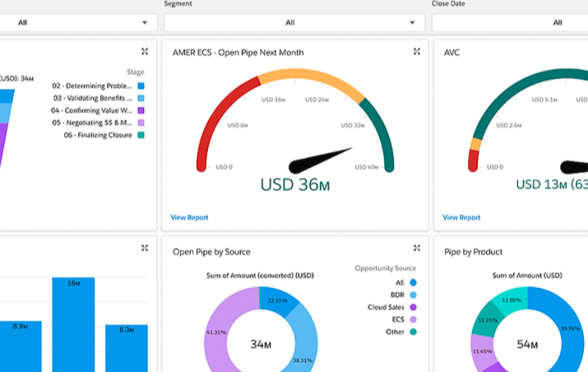Viewport: 588px width, 372px height.
Task: Click the Pipe by Product title
Action: tap(474, 252)
